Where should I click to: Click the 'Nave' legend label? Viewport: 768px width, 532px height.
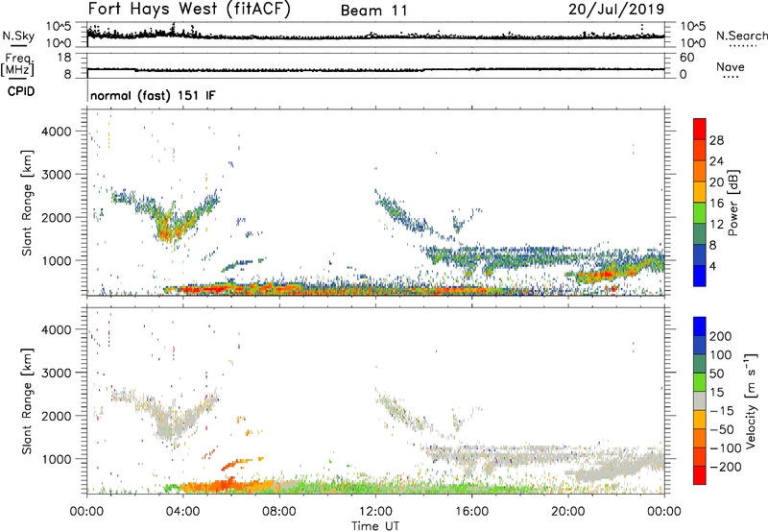(x=731, y=66)
